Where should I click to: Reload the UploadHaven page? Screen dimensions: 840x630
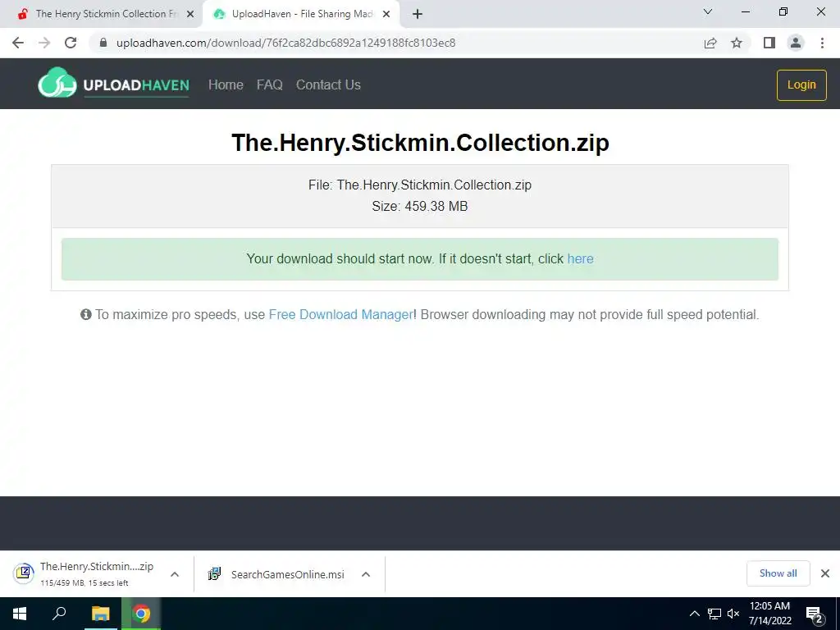pyautogui.click(x=71, y=43)
